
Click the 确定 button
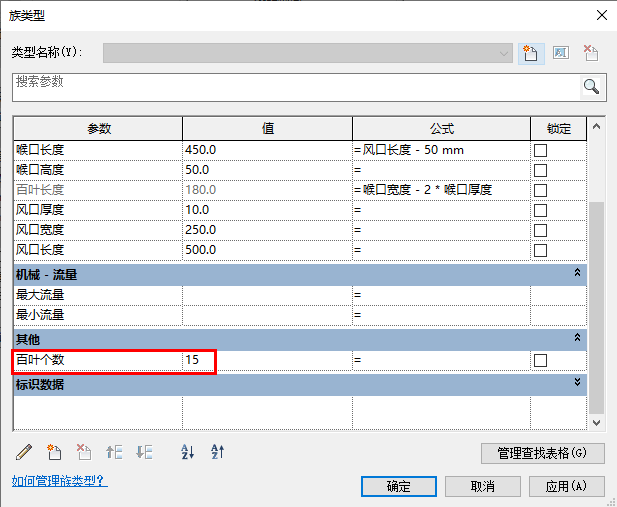399,487
